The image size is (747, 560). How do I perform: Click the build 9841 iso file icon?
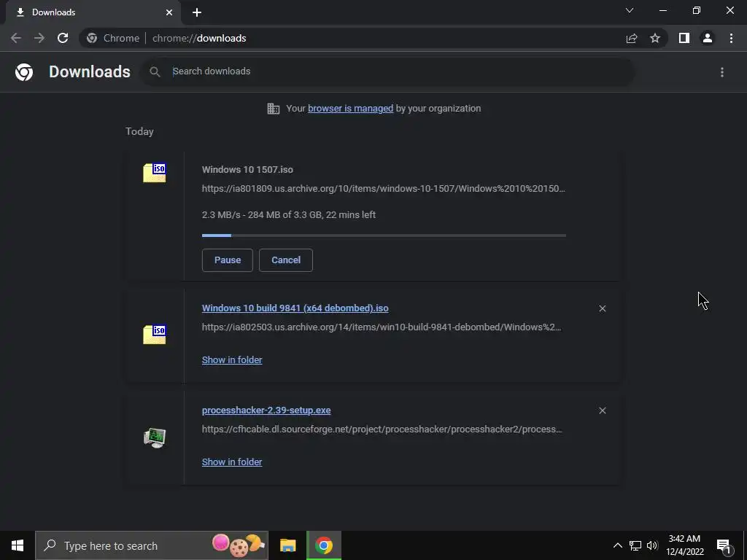pyautogui.click(x=155, y=334)
